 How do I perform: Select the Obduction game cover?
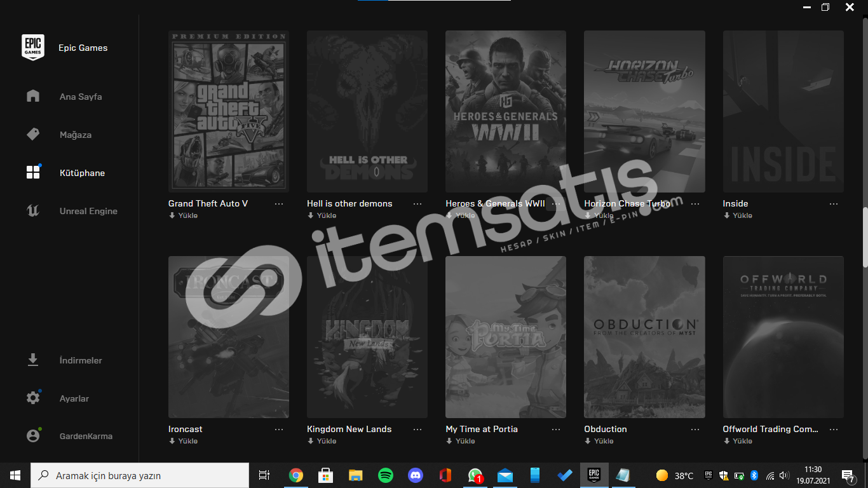pyautogui.click(x=644, y=337)
